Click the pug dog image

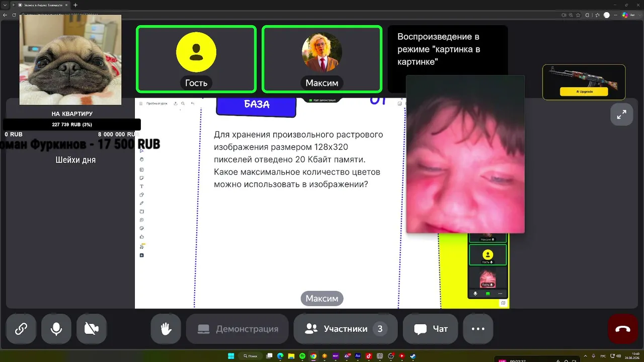pyautogui.click(x=70, y=60)
